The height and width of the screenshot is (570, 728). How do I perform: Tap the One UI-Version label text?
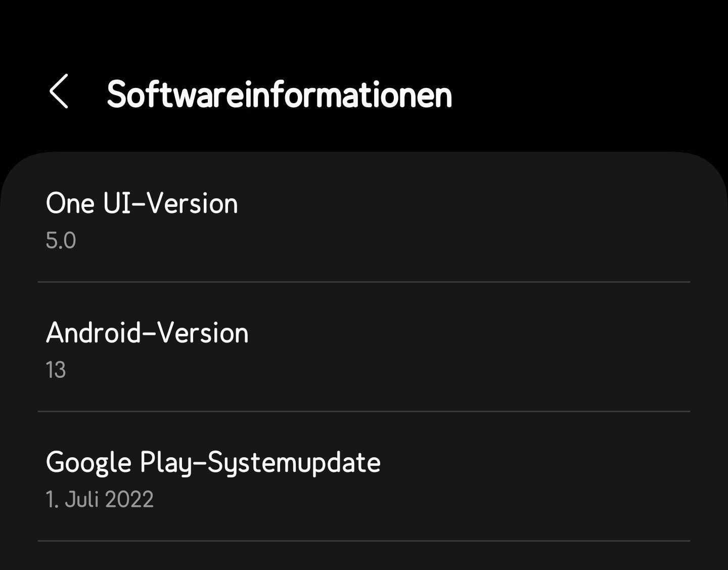[142, 203]
